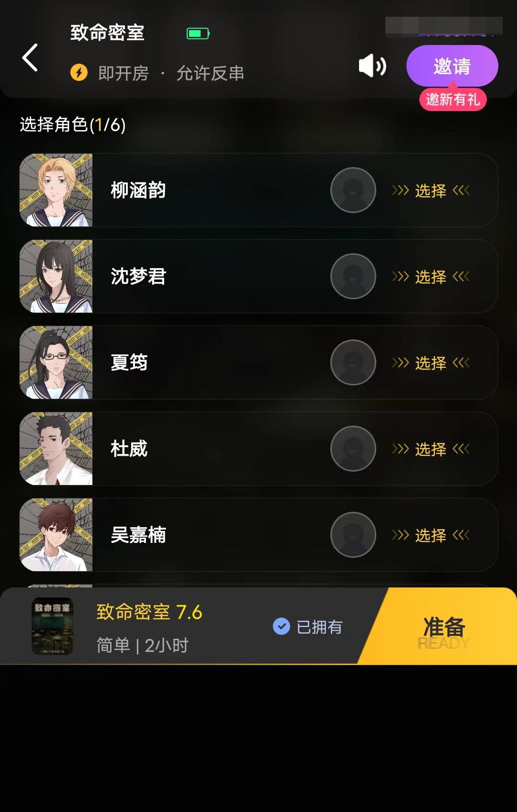Select the 沈梦君 role
This screenshot has width=517, height=812.
431,277
